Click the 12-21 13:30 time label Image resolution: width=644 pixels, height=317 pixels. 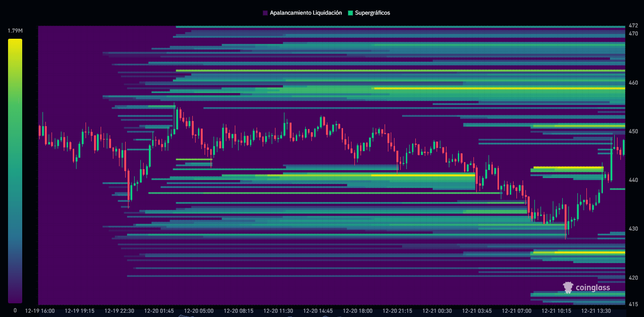coord(596,311)
